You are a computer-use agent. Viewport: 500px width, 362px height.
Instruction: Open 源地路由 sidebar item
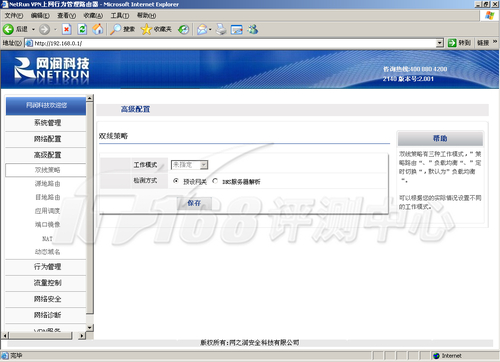47,184
